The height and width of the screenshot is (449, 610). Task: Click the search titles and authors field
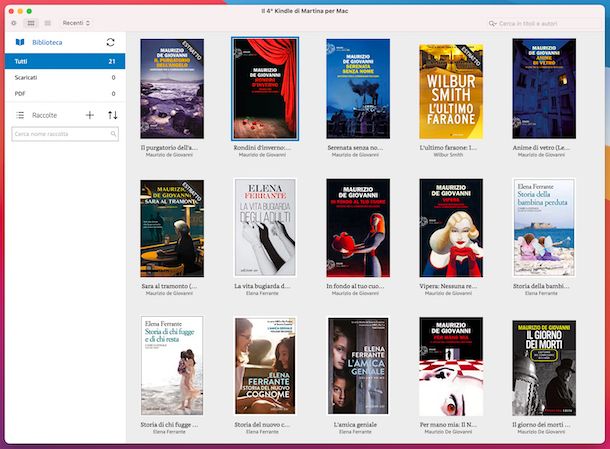click(543, 24)
